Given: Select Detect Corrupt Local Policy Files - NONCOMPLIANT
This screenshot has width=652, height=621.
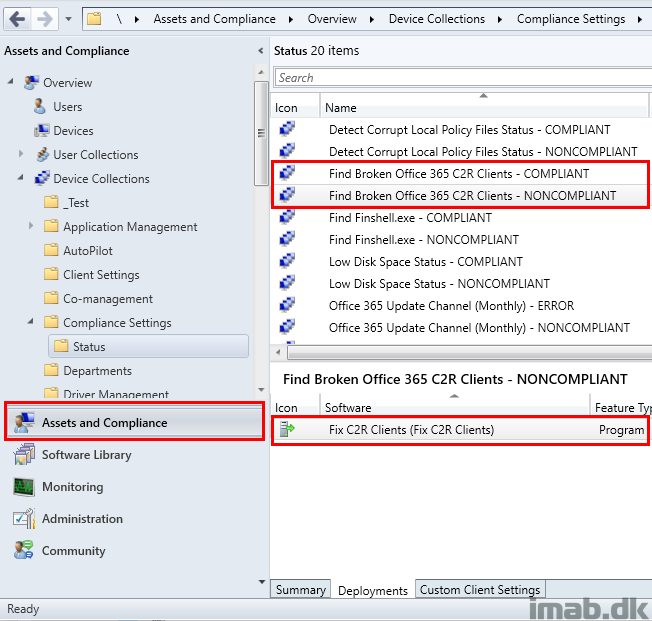Looking at the screenshot, I should [483, 152].
